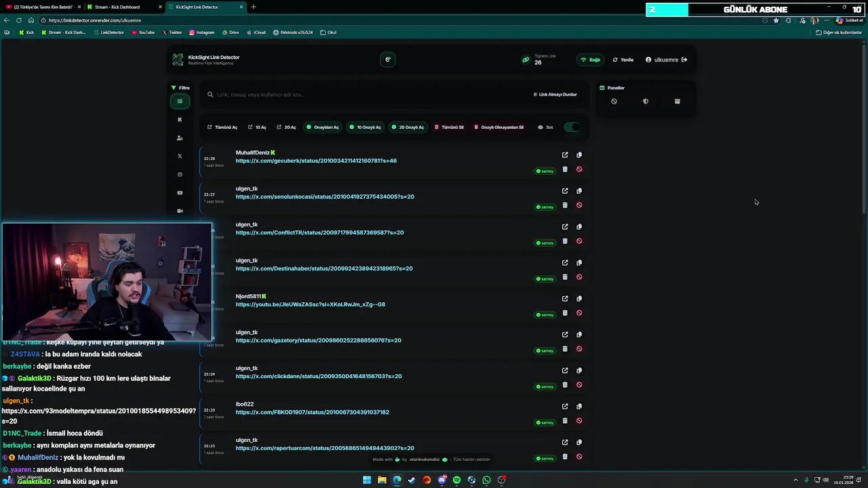Expand the Paneller section header
868x488 pixels.
coord(612,88)
